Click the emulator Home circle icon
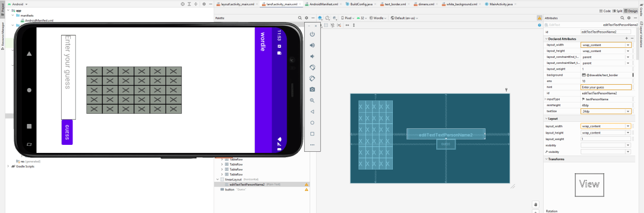Screen dimensions: 644x213 coord(312,122)
